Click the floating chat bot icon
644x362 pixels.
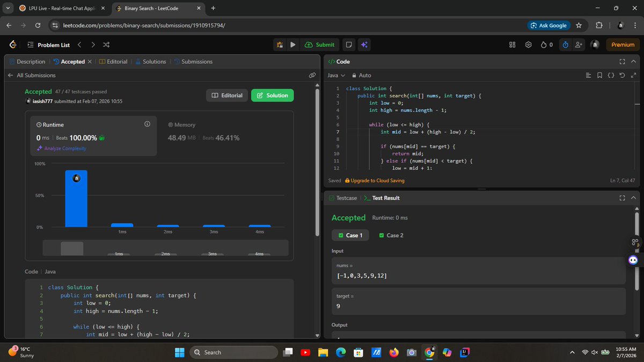click(633, 260)
